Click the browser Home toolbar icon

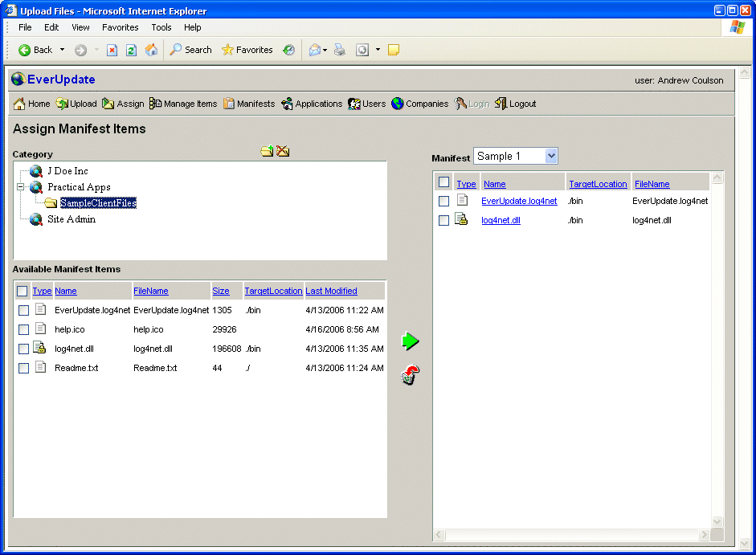151,50
